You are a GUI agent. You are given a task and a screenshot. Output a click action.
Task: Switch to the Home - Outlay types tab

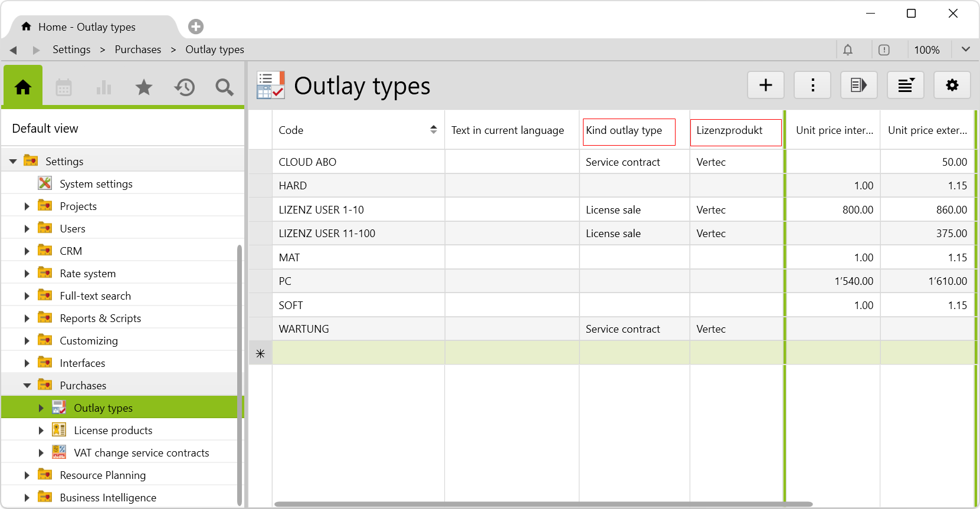[87, 27]
